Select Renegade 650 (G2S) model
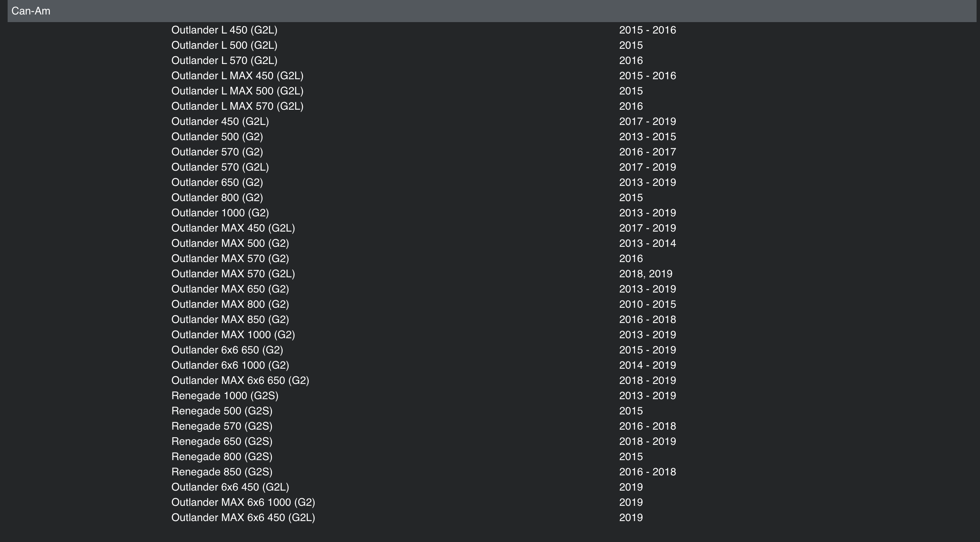980x542 pixels. coord(222,441)
